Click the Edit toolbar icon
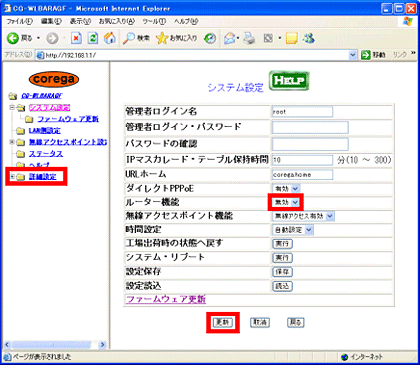Image resolution: width=420 pixels, height=365 pixels. pyautogui.click(x=268, y=39)
